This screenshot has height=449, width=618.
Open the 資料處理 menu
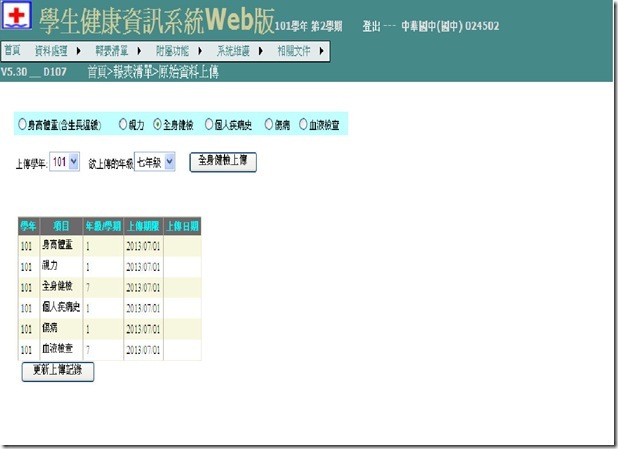(x=51, y=51)
